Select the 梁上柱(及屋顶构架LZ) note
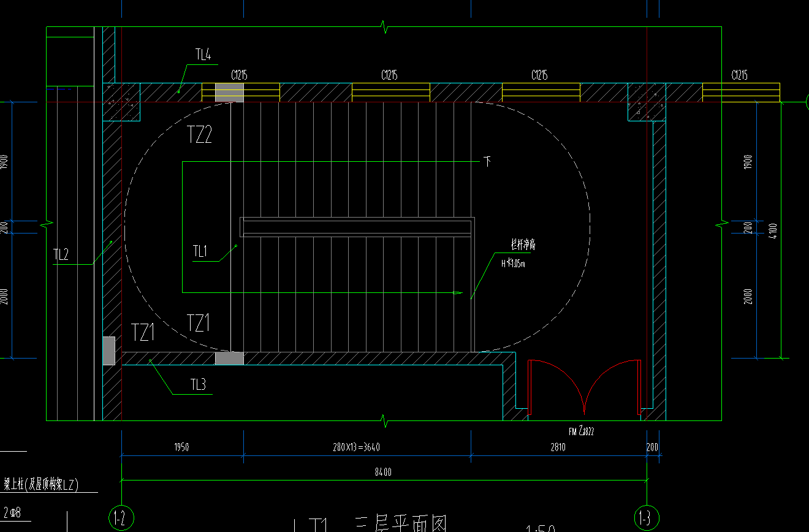The height and width of the screenshot is (532, 809). [40, 484]
